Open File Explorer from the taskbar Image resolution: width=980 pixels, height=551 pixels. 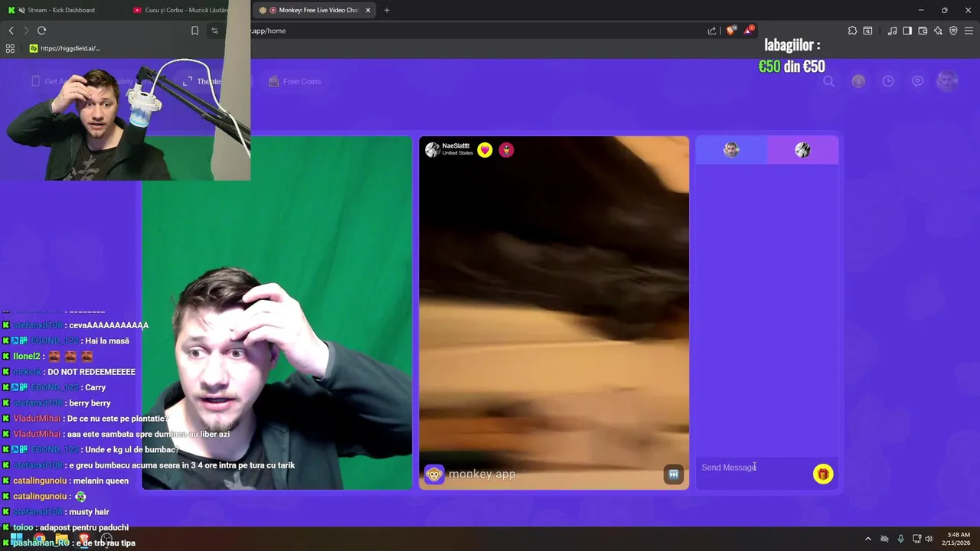61,539
